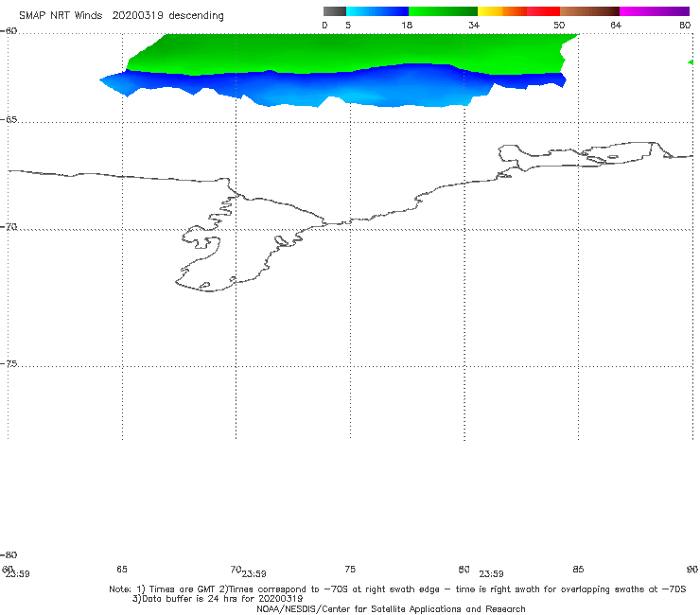Click the brown 50-64 segment of the color bar
The image size is (700, 615).
pos(589,11)
